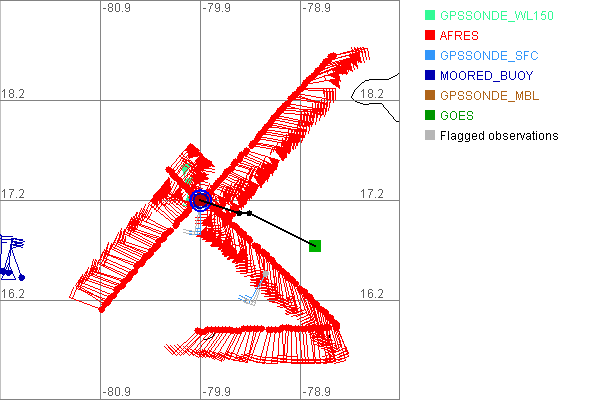Select the blue circle marker at flight-track intersection

[200, 200]
